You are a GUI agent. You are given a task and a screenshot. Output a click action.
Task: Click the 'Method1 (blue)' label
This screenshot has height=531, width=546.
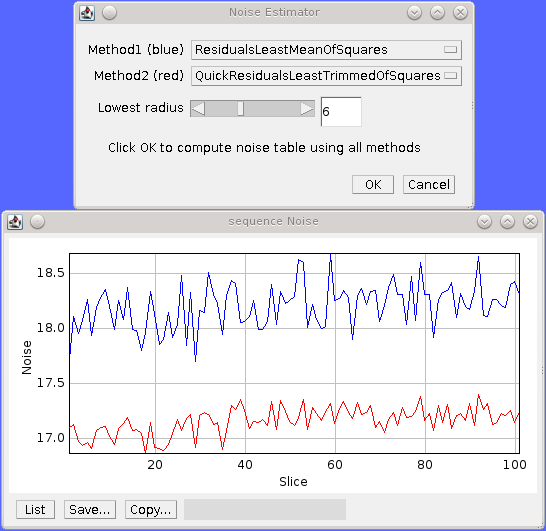click(x=136, y=50)
